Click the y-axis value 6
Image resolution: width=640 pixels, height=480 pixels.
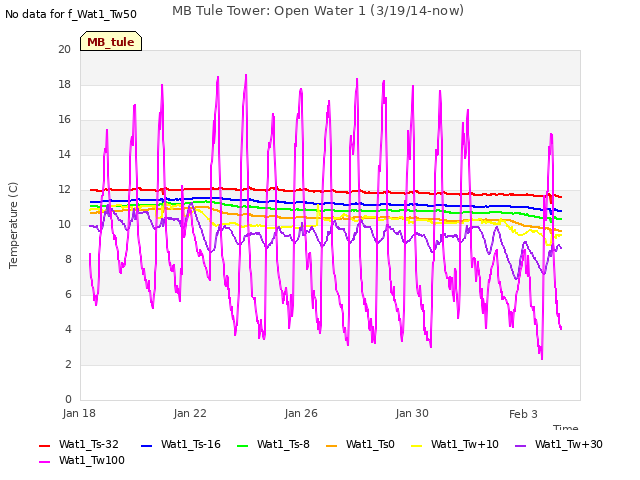[68, 294]
